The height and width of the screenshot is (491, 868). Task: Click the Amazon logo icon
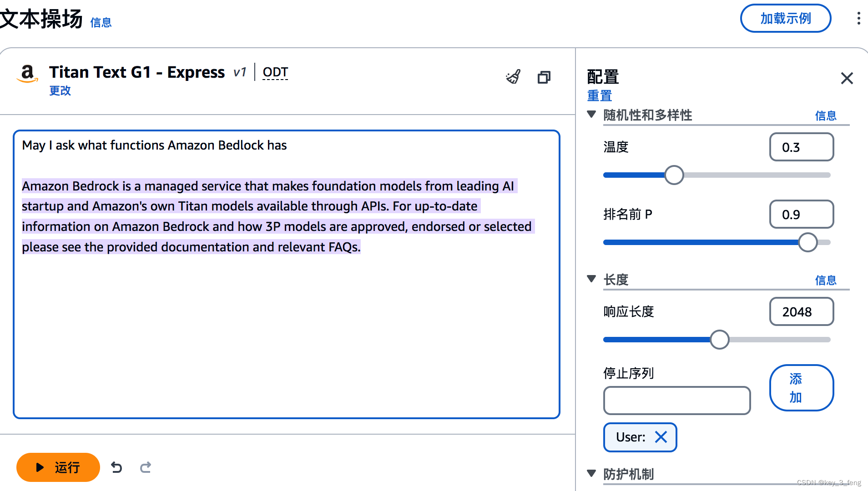27,74
